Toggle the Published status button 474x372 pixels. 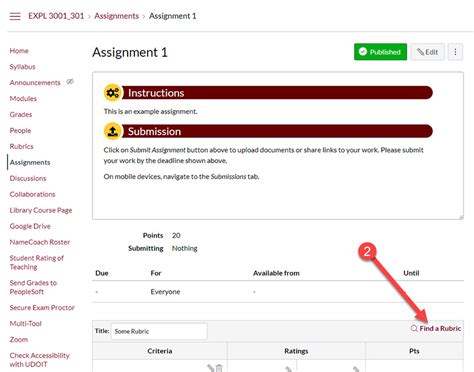(380, 52)
